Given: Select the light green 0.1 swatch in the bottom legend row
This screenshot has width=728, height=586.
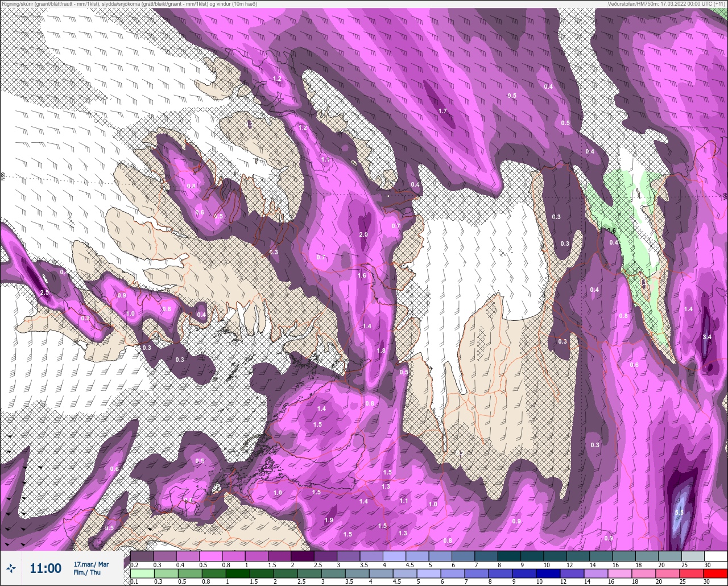Looking at the screenshot, I should coord(142,573).
